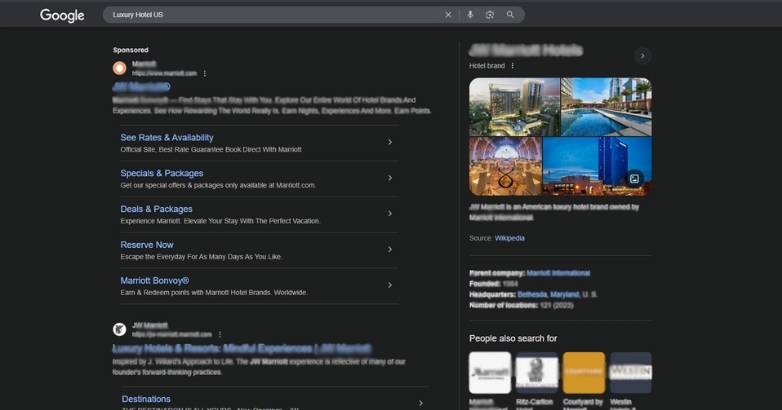View the hotel lobby interior photo
The image size is (782, 410).
tap(505, 167)
